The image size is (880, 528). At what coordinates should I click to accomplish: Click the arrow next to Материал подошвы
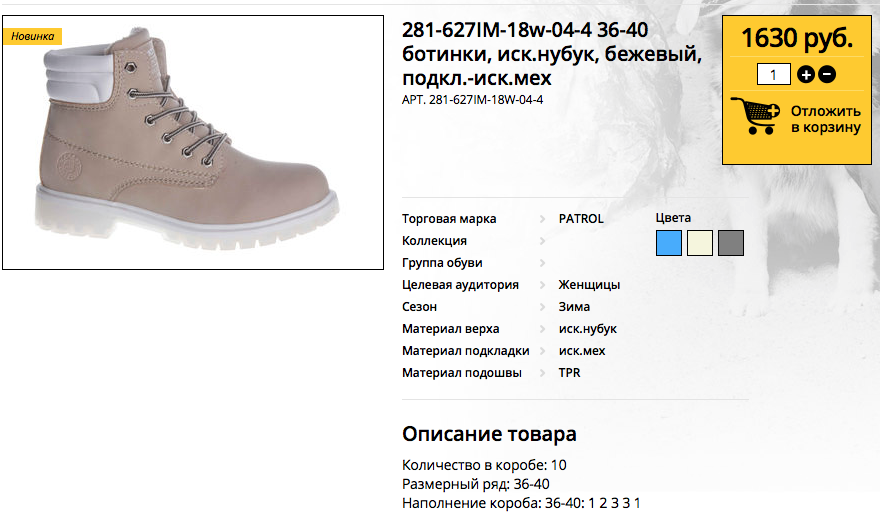[542, 373]
